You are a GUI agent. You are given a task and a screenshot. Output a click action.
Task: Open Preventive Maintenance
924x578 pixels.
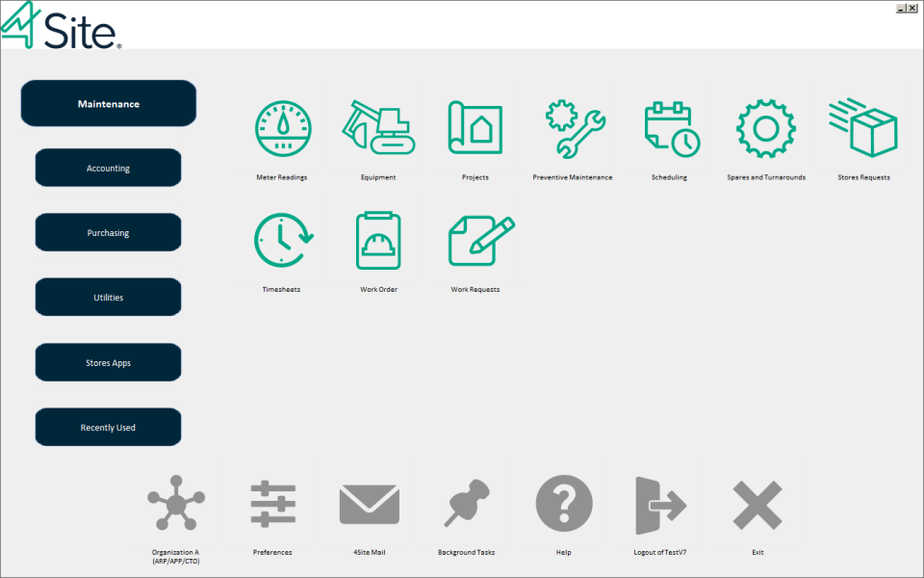tap(572, 128)
